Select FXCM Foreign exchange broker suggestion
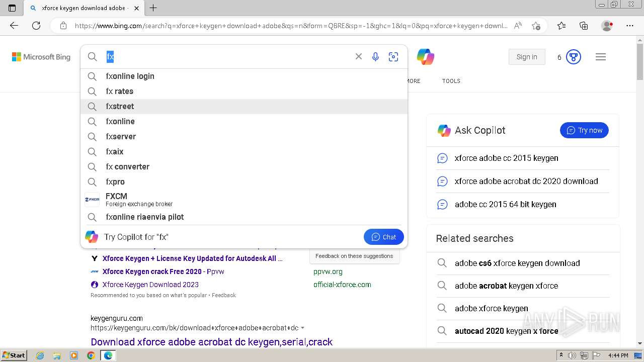Viewport: 644px width, 362px height. (x=244, y=200)
